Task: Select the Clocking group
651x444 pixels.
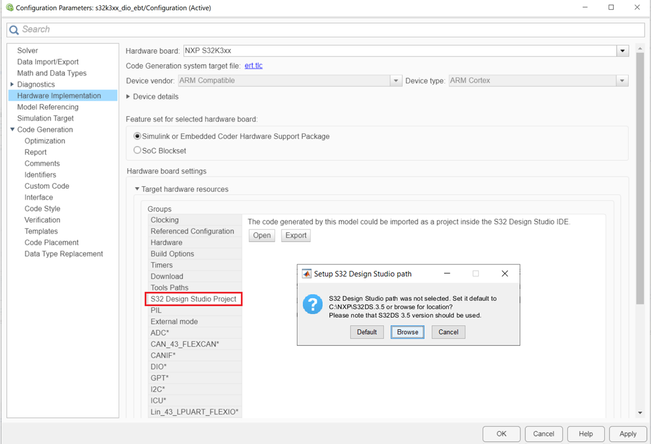Action: (195, 220)
